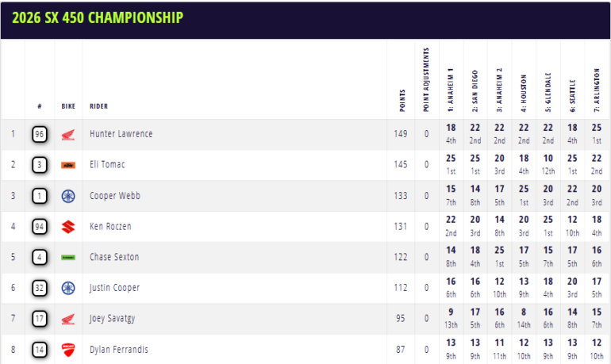This screenshot has width=611, height=364.
Task: Click the Bike column header
Action: click(x=68, y=105)
